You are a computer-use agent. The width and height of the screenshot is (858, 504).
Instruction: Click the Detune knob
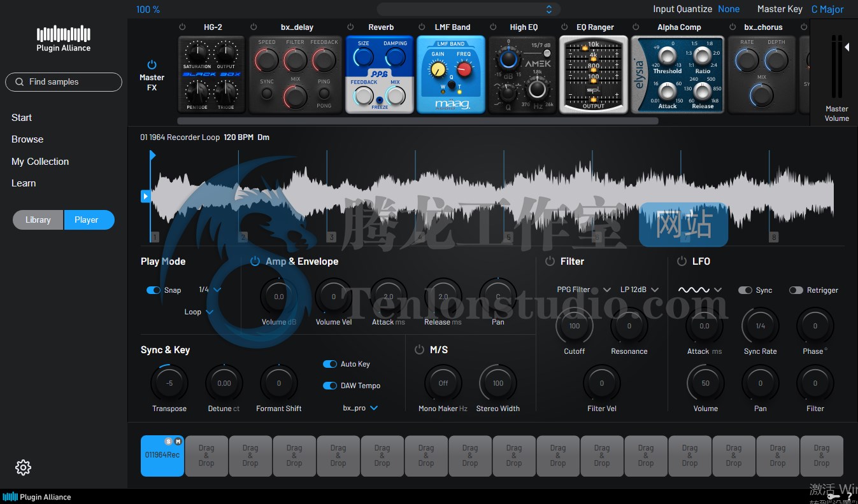pos(224,383)
